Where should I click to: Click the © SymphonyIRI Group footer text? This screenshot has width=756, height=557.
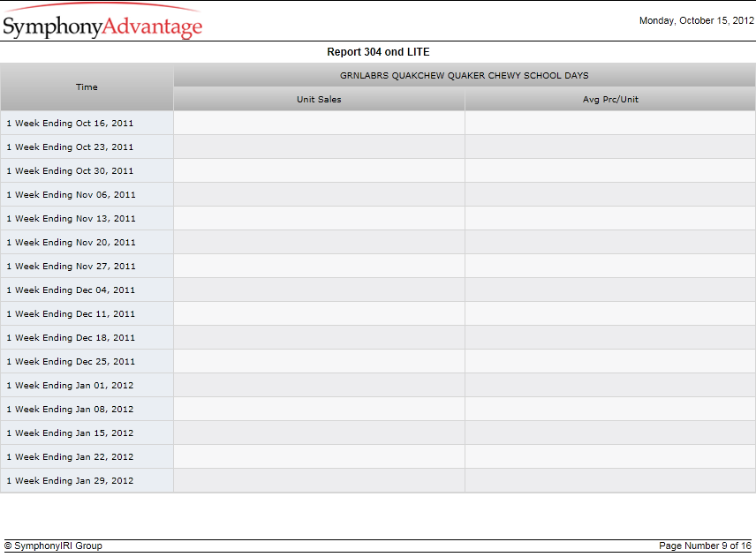(53, 546)
